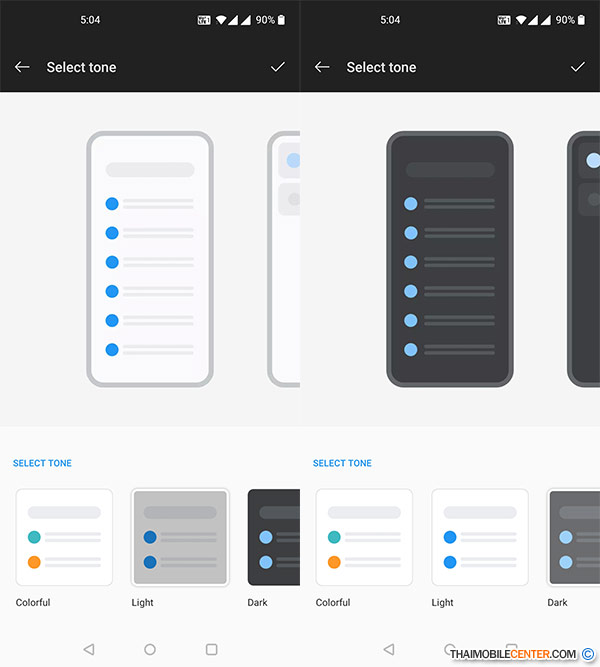Image resolution: width=600 pixels, height=667 pixels.
Task: Tap the 'Dark' label in right screen
Action: 557,602
